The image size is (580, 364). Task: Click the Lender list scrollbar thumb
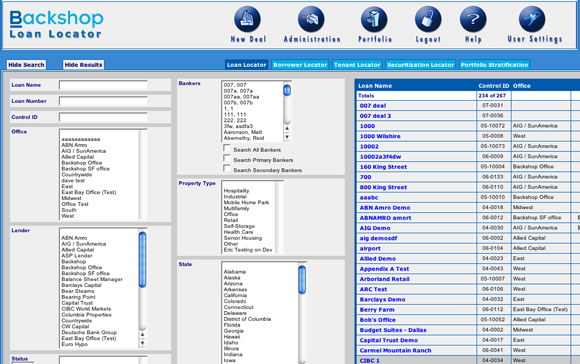[142, 259]
